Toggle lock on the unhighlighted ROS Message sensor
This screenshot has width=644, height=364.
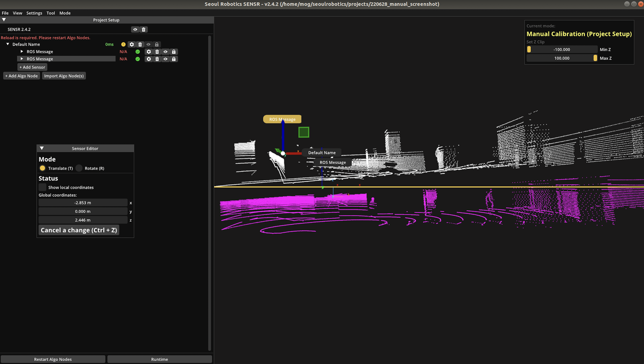pos(174,52)
